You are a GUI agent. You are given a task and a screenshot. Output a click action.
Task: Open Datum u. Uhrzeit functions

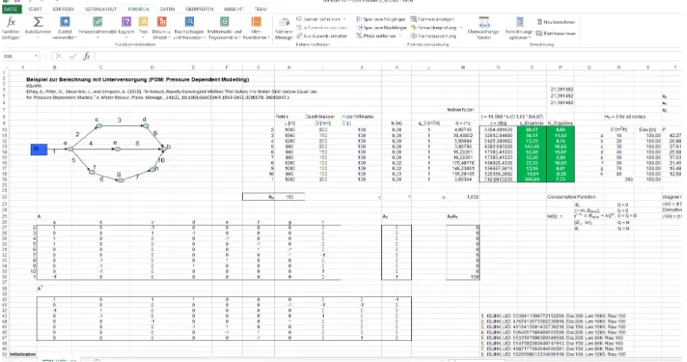point(161,28)
